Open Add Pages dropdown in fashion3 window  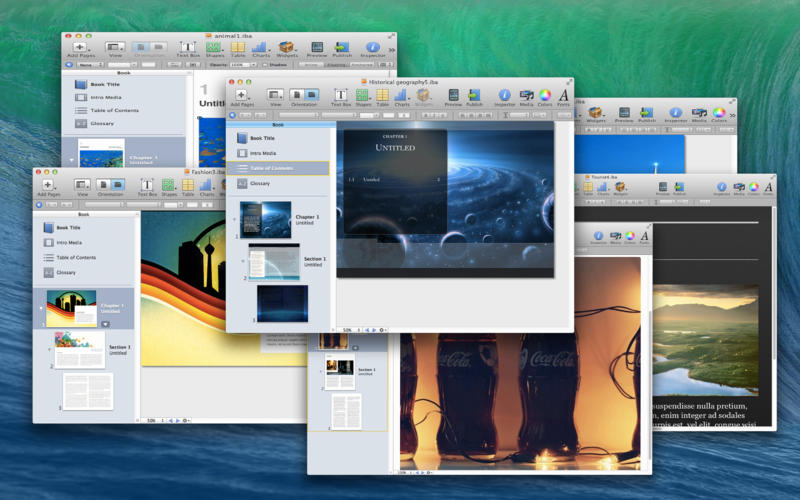48,185
